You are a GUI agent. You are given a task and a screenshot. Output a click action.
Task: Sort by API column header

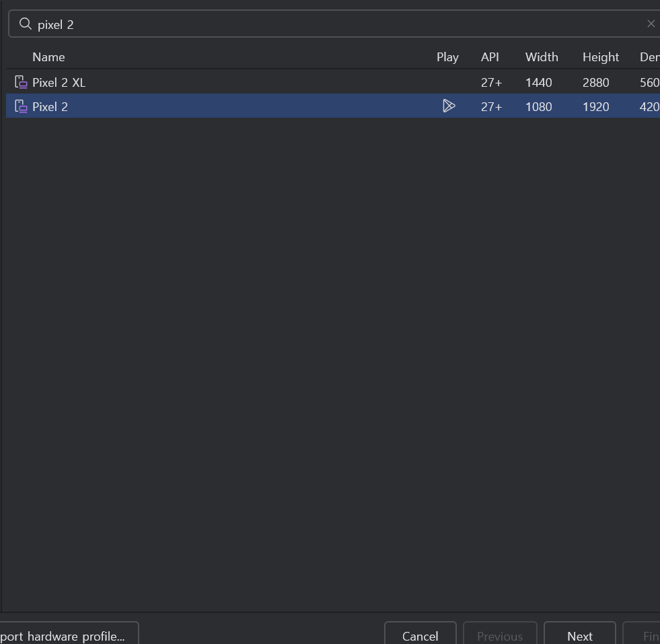point(490,57)
